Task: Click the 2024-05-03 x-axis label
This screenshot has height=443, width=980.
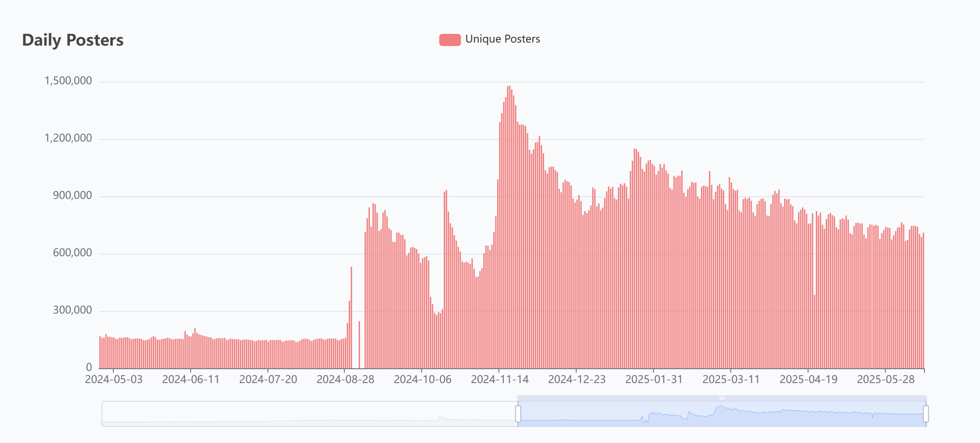Action: pos(114,380)
